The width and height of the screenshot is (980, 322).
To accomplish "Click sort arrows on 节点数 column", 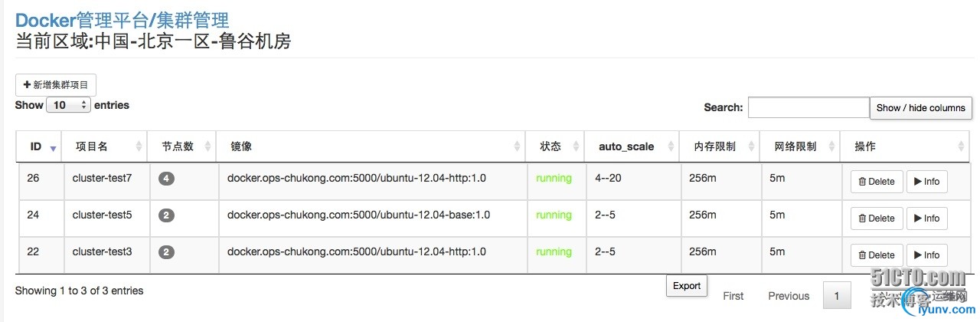I will [x=207, y=146].
